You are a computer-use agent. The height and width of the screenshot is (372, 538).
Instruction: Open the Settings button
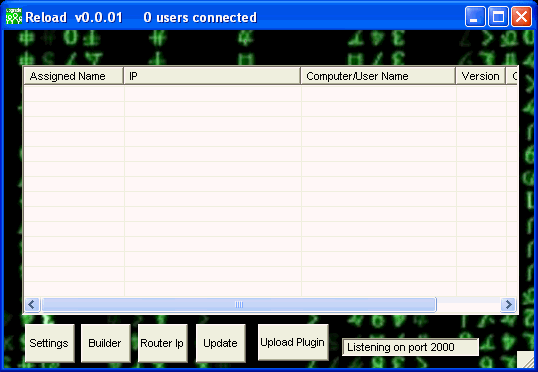[50, 343]
